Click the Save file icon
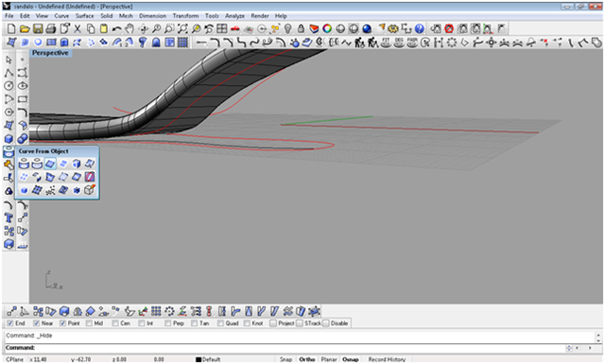605x364 pixels. [38, 28]
